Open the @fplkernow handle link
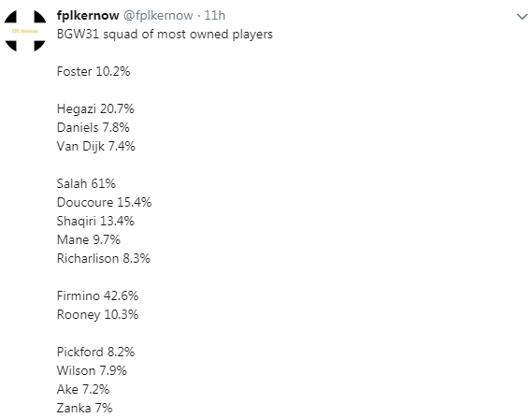The width and height of the screenshot is (532, 418). (x=158, y=15)
